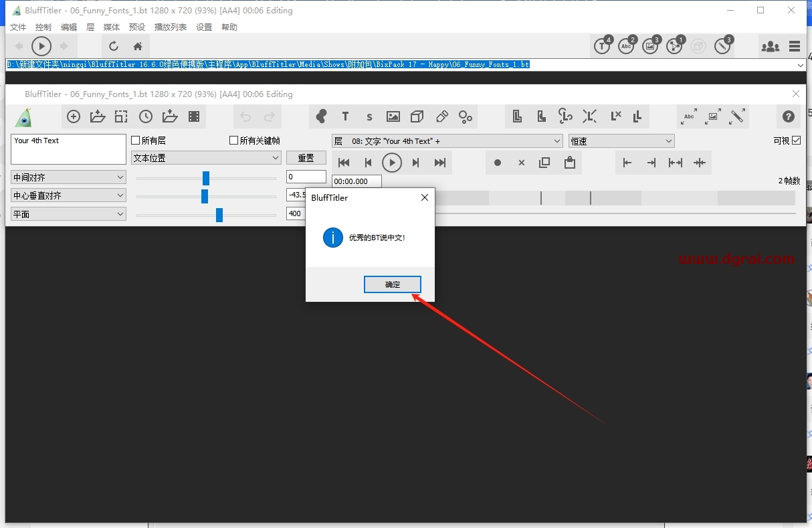Viewport: 812px width, 528px height.
Task: Click the play button in the editing panel
Action: tap(392, 163)
